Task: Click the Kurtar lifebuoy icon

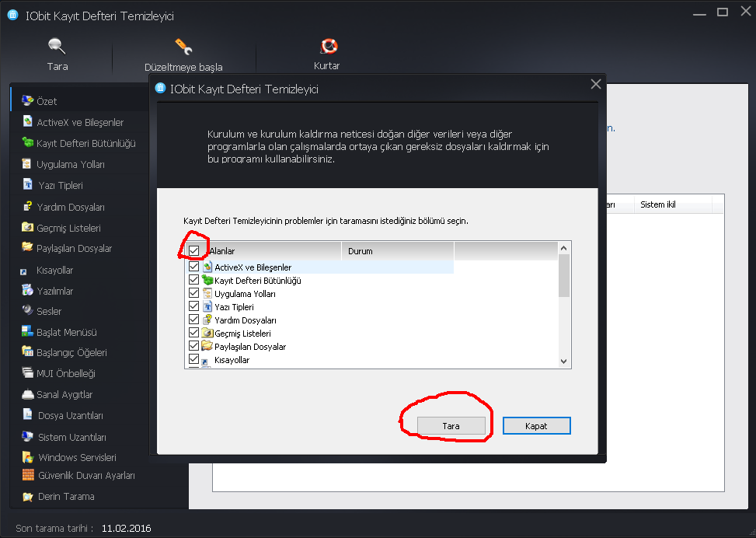Action: point(329,47)
